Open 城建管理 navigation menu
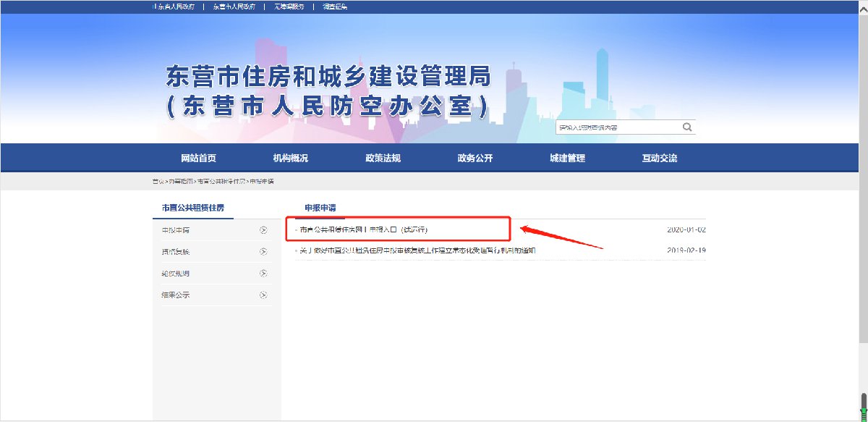 (x=567, y=159)
